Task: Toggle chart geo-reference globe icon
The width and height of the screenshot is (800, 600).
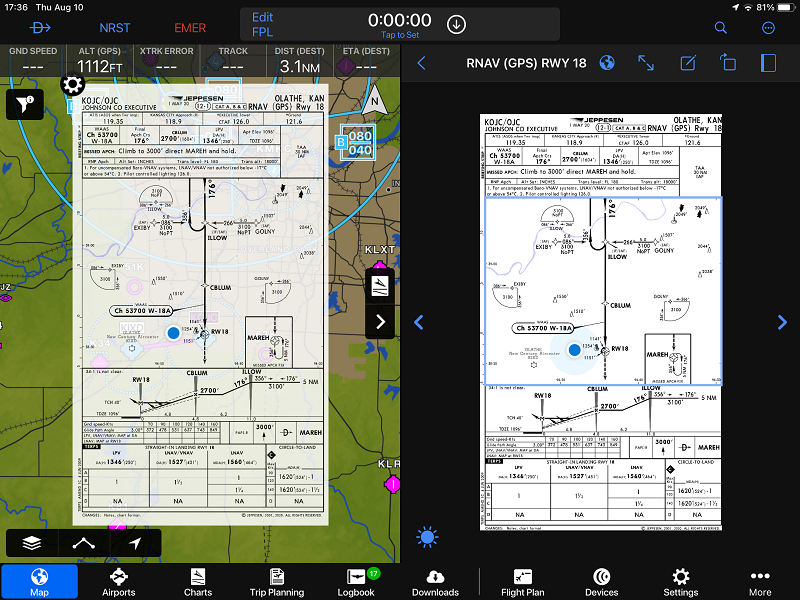Action: pos(607,63)
